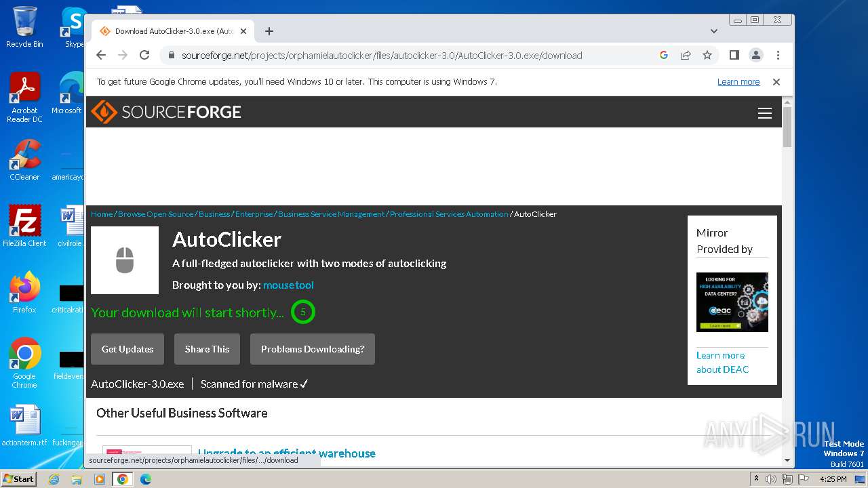Open Business breadcrumb link
868x488 pixels.
[214, 214]
